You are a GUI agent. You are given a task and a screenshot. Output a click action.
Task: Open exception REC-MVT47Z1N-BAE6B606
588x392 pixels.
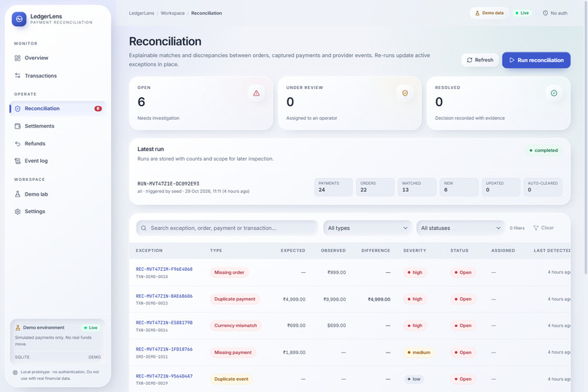[x=164, y=296]
